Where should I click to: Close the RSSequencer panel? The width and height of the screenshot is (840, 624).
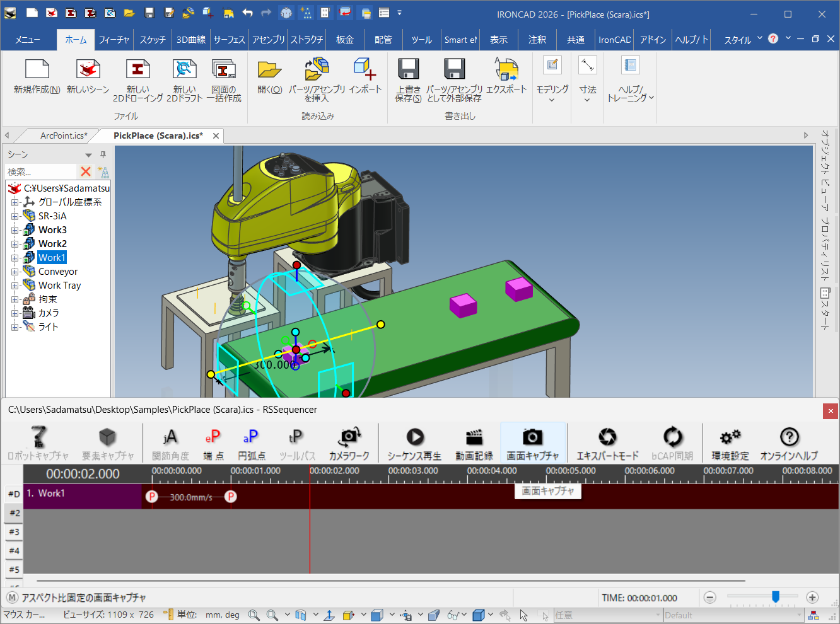click(x=831, y=411)
